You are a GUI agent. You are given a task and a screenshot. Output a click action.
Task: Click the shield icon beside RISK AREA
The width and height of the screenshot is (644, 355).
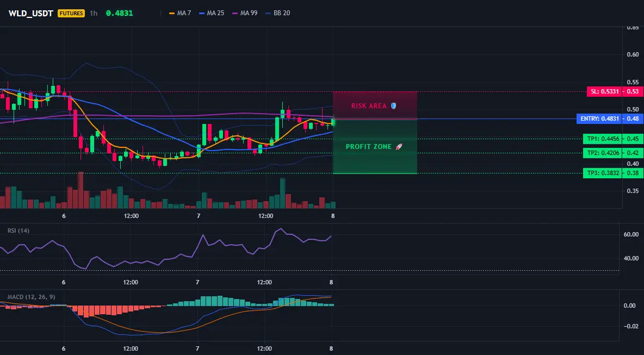pyautogui.click(x=393, y=106)
